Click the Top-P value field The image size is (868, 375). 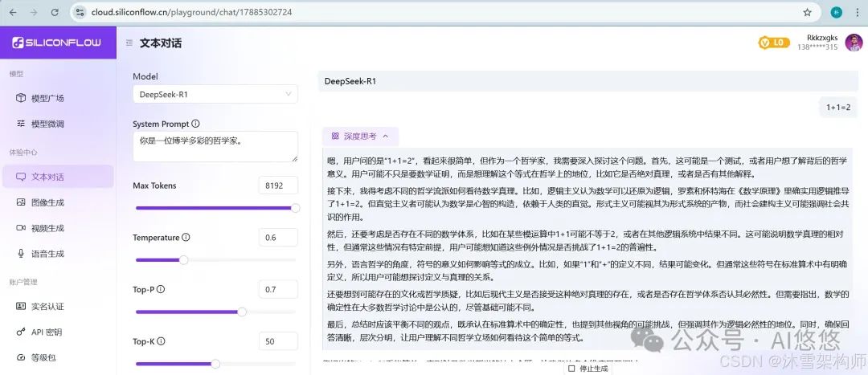(x=278, y=289)
